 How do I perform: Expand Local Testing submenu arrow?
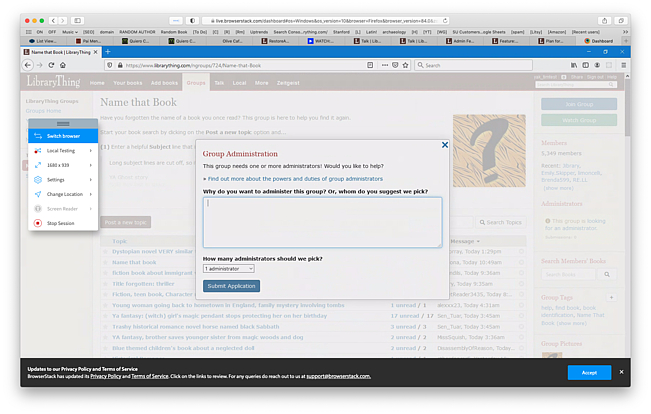[x=91, y=150]
